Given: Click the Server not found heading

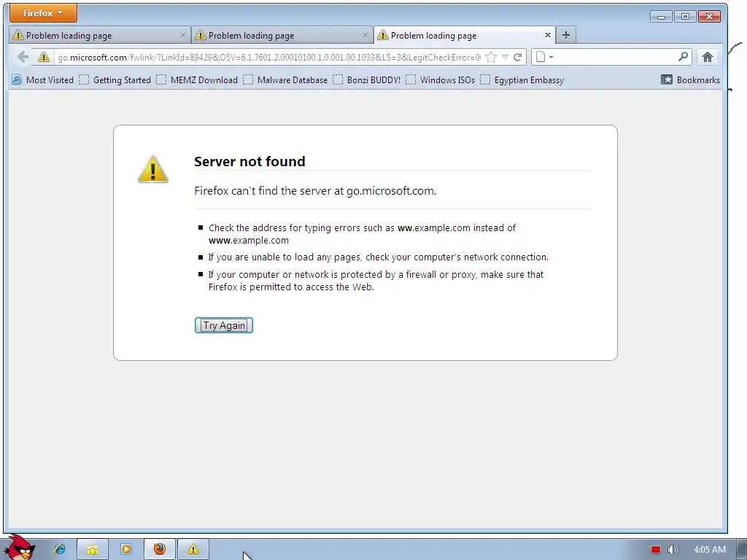Looking at the screenshot, I should point(249,161).
